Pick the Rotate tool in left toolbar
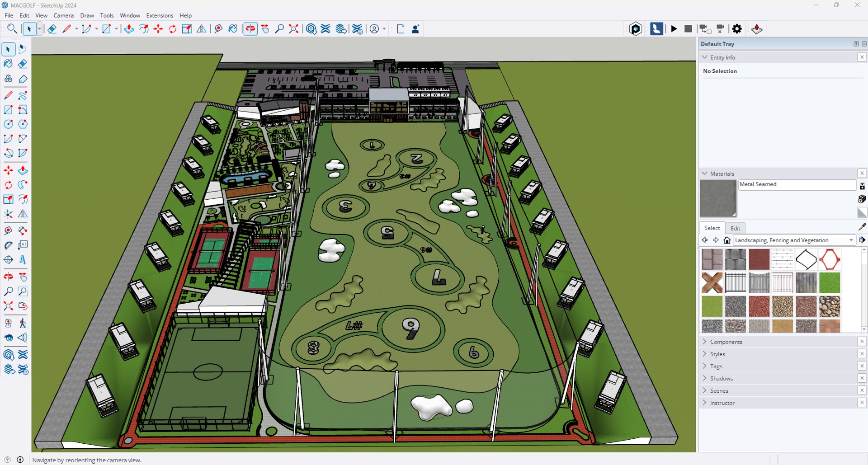The image size is (868, 465). [x=8, y=185]
